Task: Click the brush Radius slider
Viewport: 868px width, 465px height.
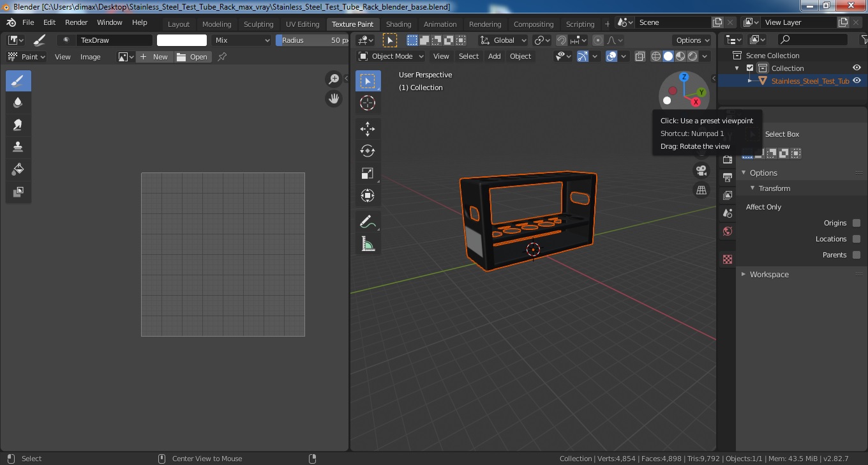Action: pos(312,40)
